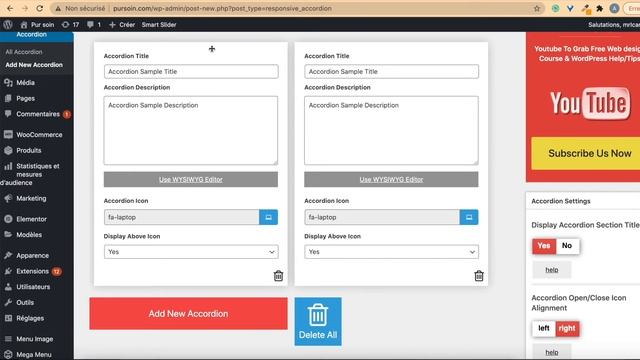Open the icon picker for the first accordion
640x360 pixels.
(x=269, y=217)
